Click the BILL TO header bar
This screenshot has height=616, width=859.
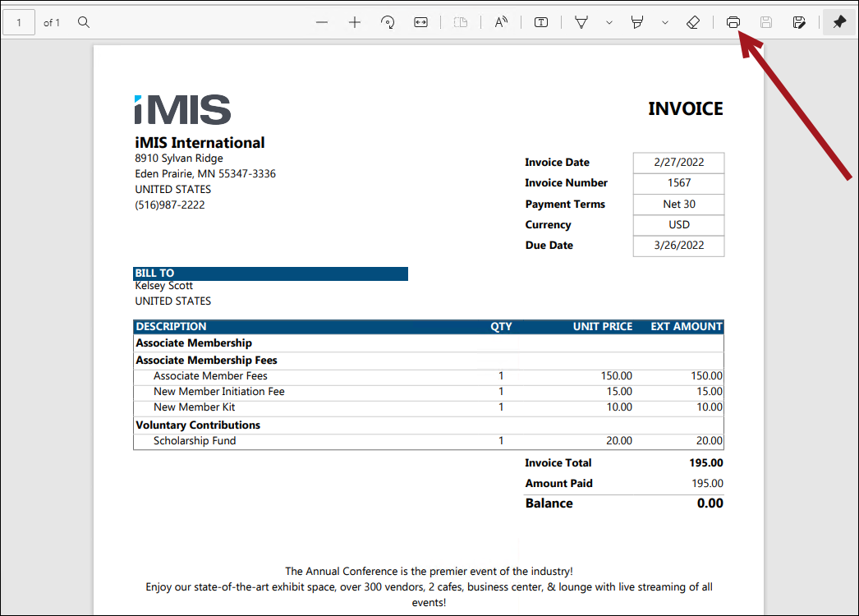271,273
